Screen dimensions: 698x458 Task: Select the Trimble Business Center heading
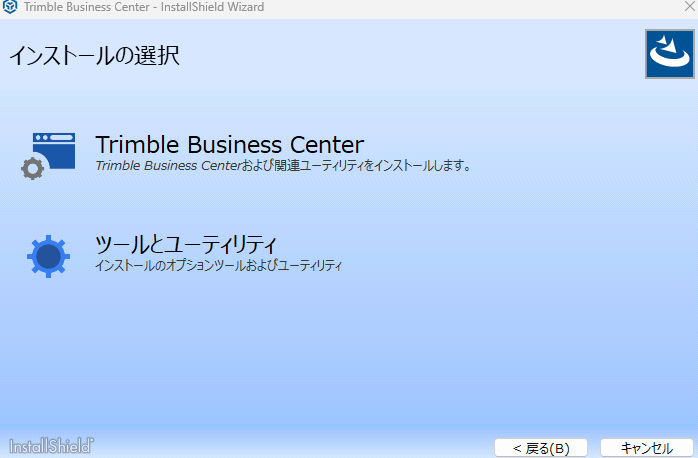(229, 145)
